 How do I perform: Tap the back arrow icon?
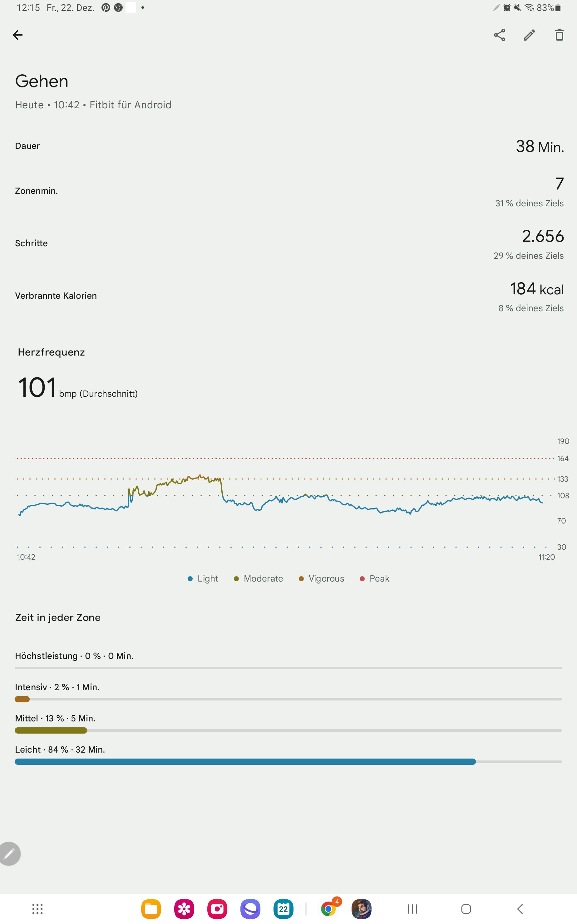pyautogui.click(x=17, y=35)
